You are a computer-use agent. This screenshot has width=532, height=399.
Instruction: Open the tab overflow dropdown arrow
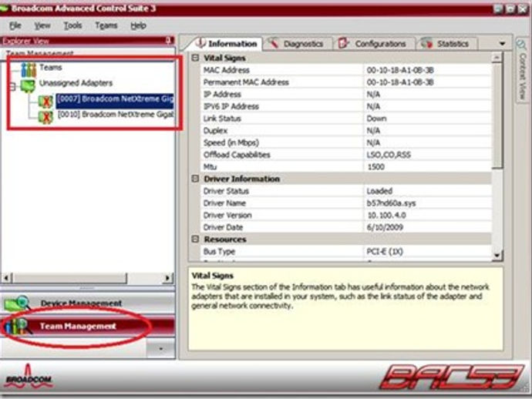tap(502, 43)
